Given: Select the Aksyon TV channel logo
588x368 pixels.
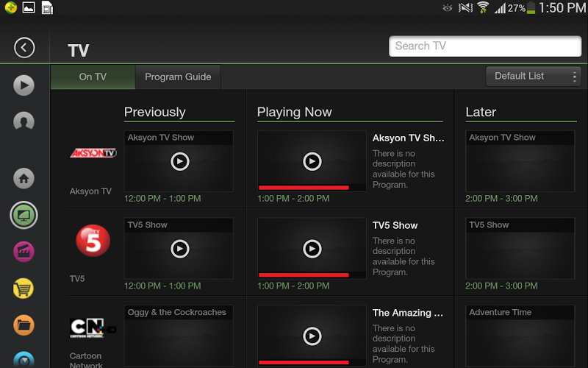Looking at the screenshot, I should click(93, 153).
